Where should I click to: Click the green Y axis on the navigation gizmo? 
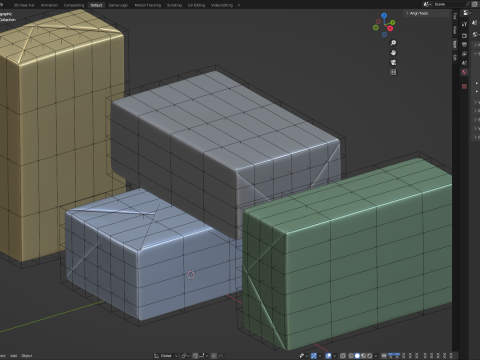(x=393, y=22)
